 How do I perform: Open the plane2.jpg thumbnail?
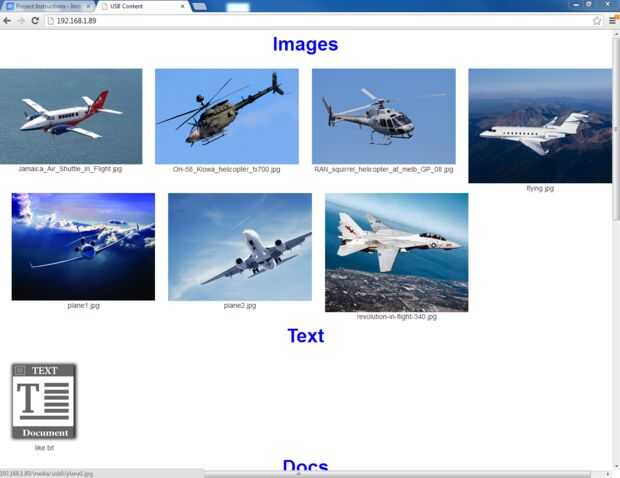coord(240,247)
